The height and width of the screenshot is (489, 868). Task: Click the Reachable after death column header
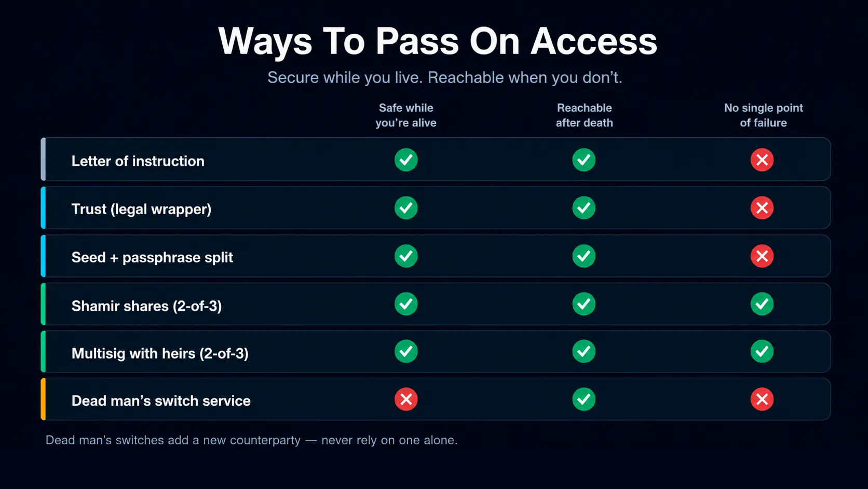(x=585, y=115)
